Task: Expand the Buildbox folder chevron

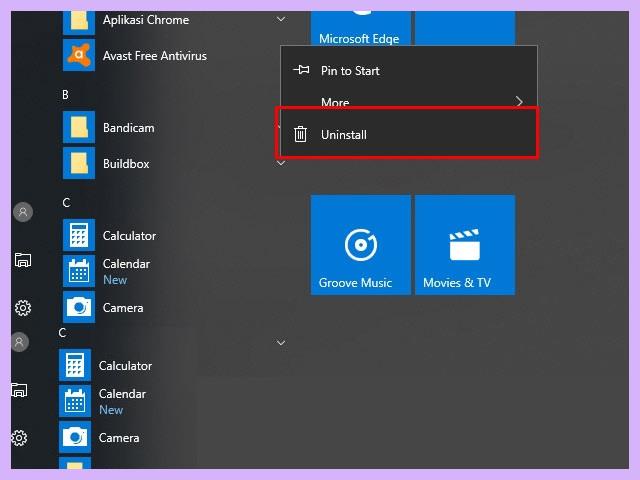Action: coord(281,163)
